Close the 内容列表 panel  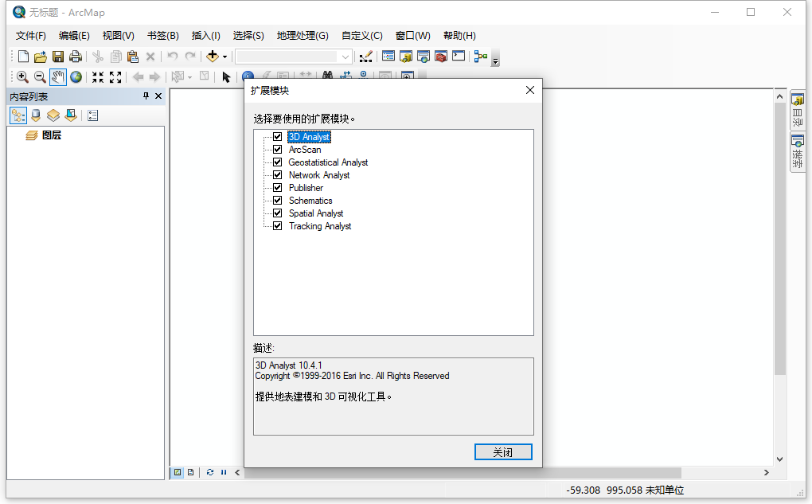[158, 96]
